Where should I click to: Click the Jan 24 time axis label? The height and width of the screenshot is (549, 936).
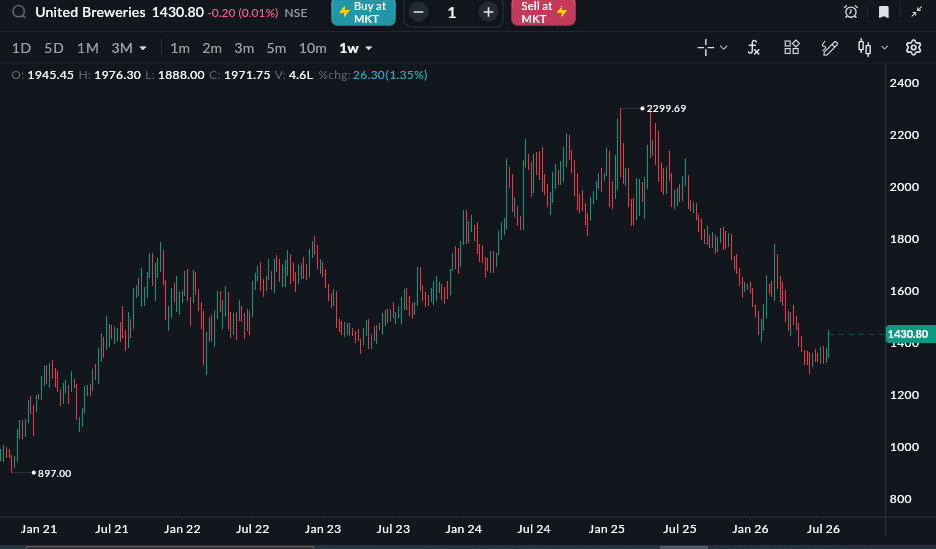pos(464,529)
